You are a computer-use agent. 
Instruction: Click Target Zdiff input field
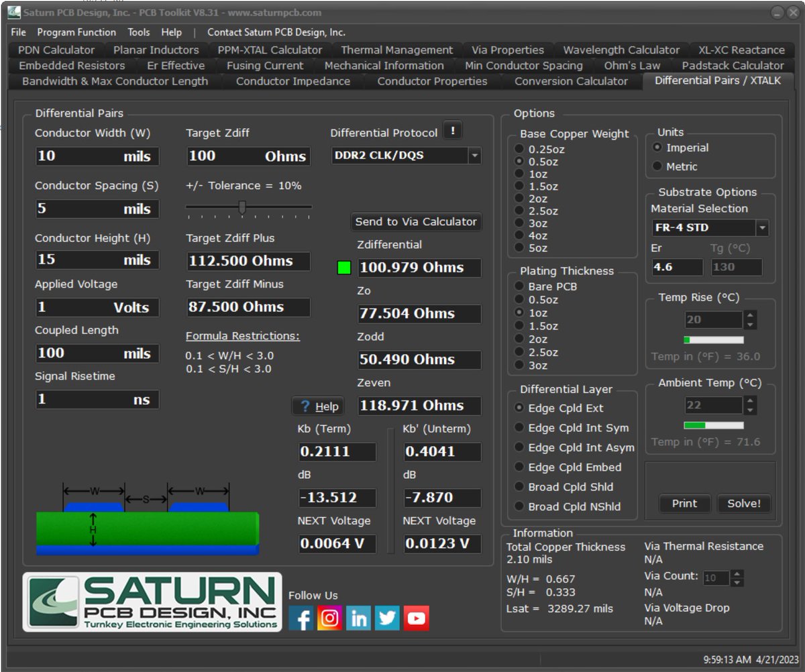pos(248,156)
